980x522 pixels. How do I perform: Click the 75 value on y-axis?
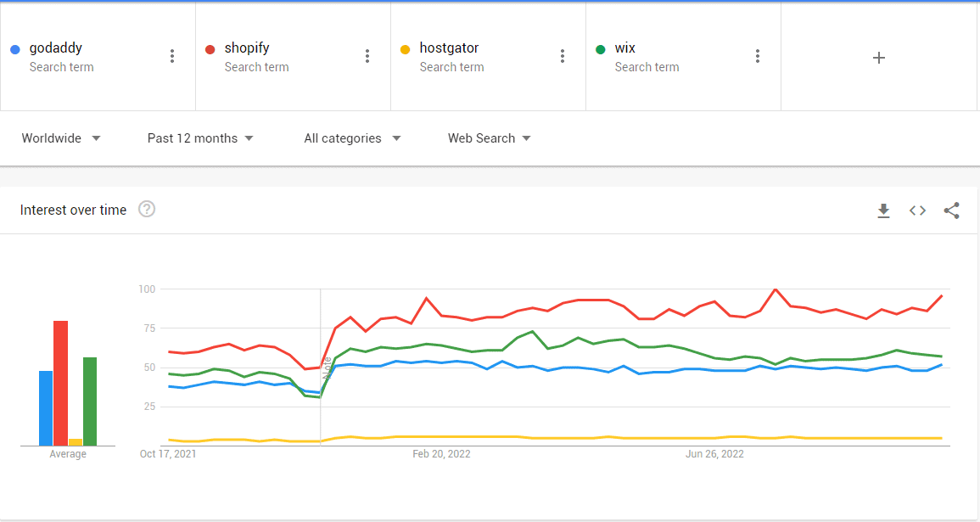click(149, 328)
